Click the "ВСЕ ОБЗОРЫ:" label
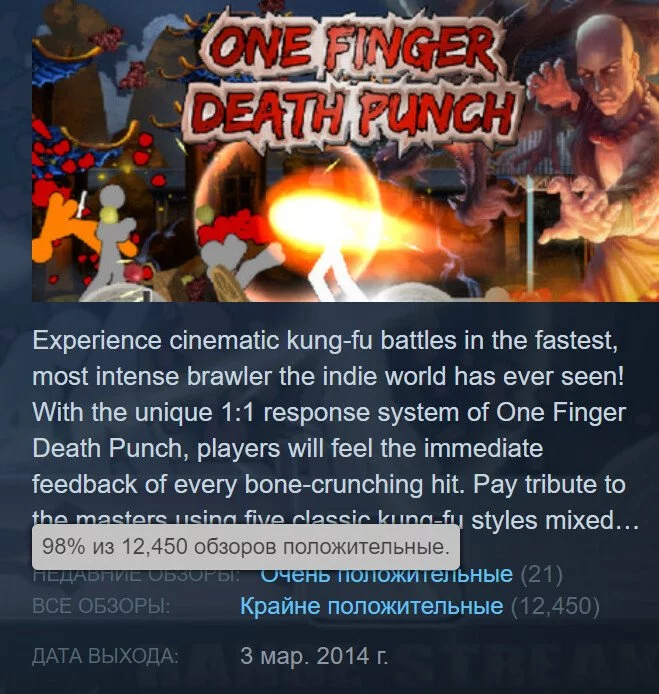 tap(101, 606)
